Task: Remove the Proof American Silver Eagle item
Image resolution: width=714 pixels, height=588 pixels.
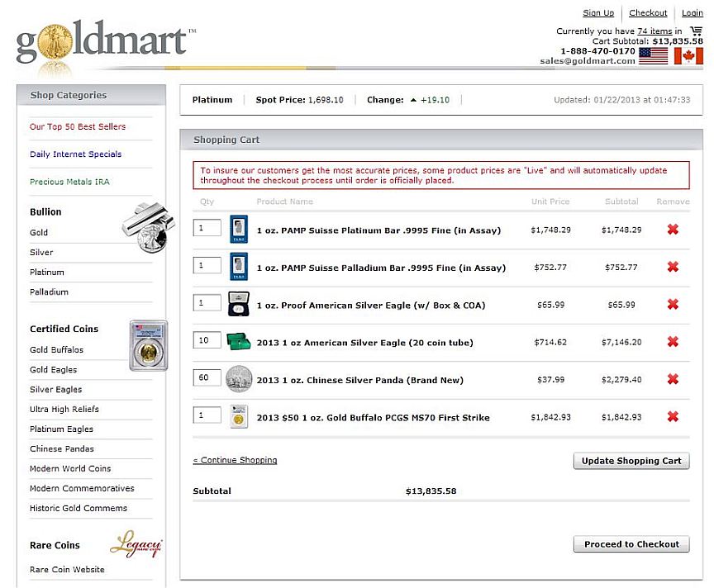Action: tap(673, 304)
